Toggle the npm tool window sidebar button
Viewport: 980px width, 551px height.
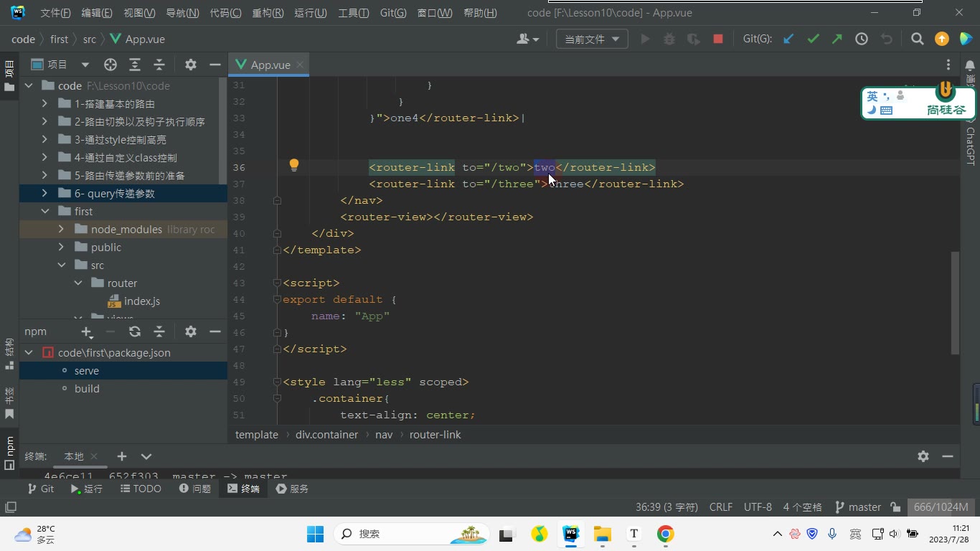pos(9,452)
